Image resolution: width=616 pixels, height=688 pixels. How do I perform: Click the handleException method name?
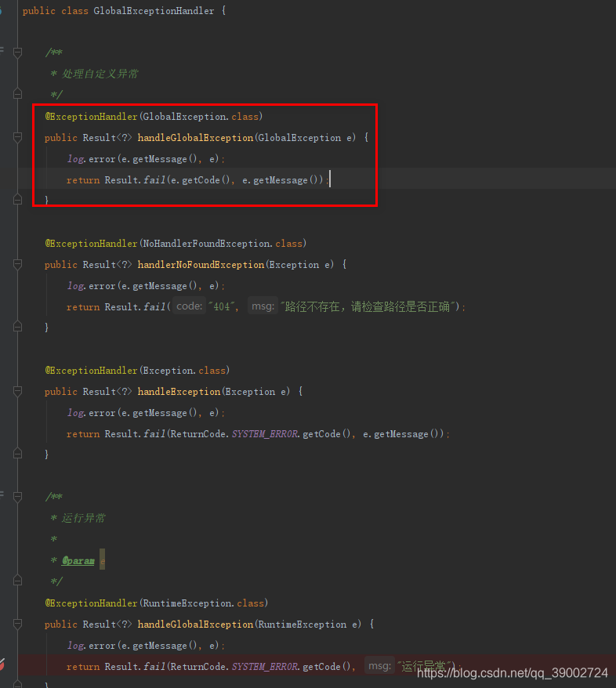[179, 391]
